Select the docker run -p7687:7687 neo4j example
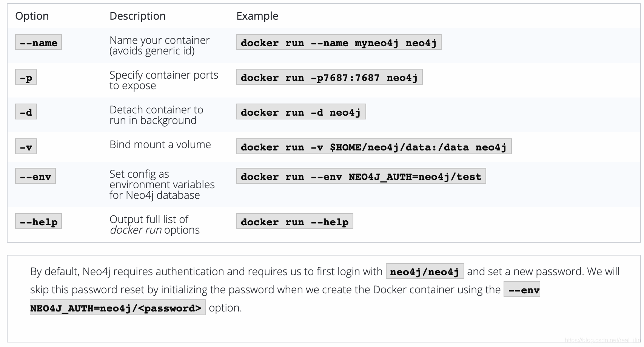Image resolution: width=644 pixels, height=347 pixels. 330,77
